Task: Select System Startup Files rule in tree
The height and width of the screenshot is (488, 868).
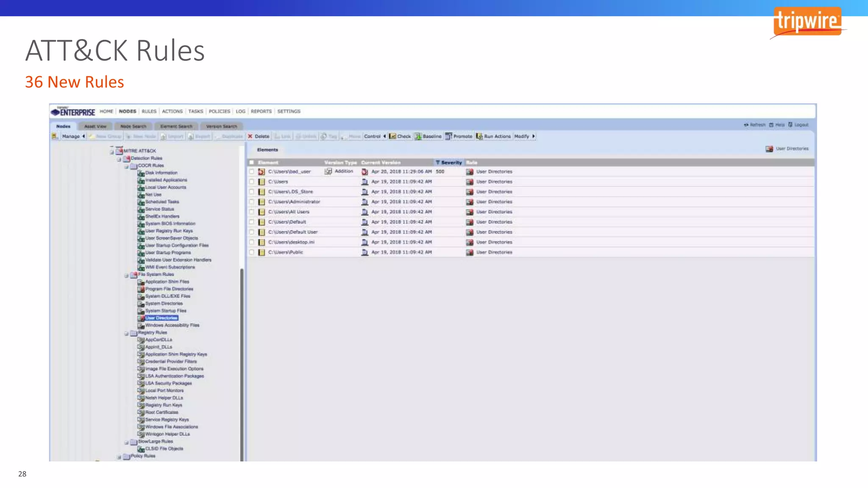Action: click(166, 311)
